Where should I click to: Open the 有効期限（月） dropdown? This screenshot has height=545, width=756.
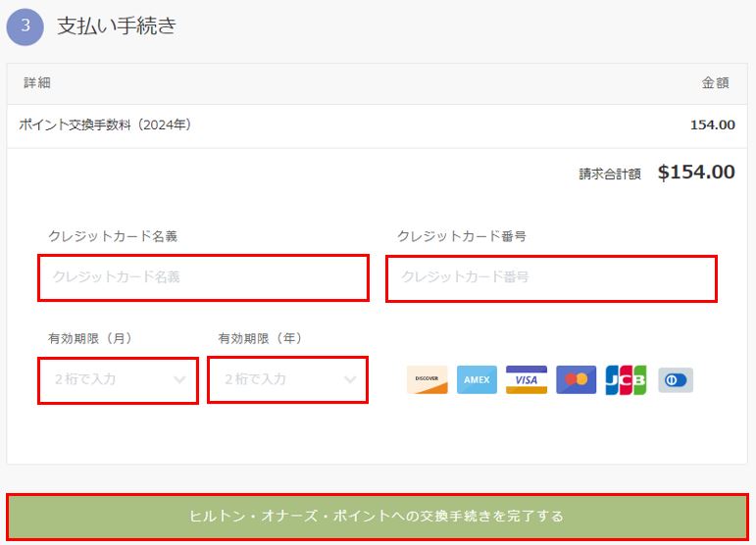(118, 380)
